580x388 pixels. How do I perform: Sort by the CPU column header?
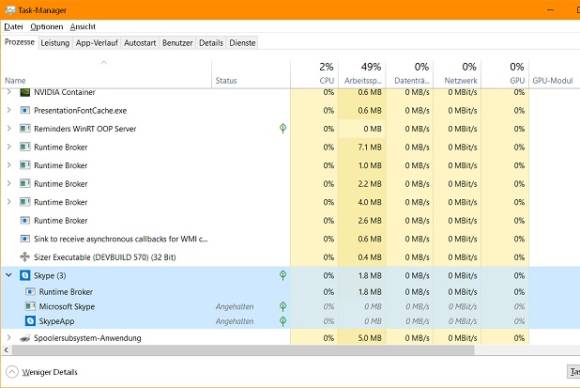pyautogui.click(x=314, y=74)
